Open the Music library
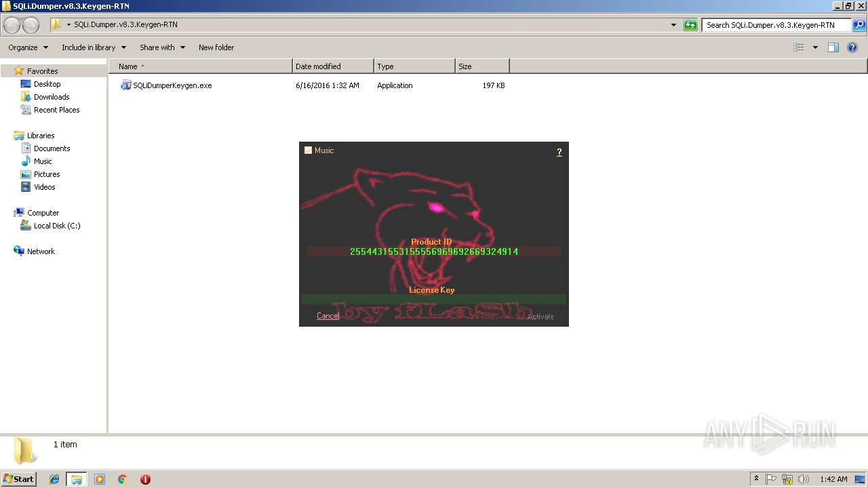 pos(43,161)
